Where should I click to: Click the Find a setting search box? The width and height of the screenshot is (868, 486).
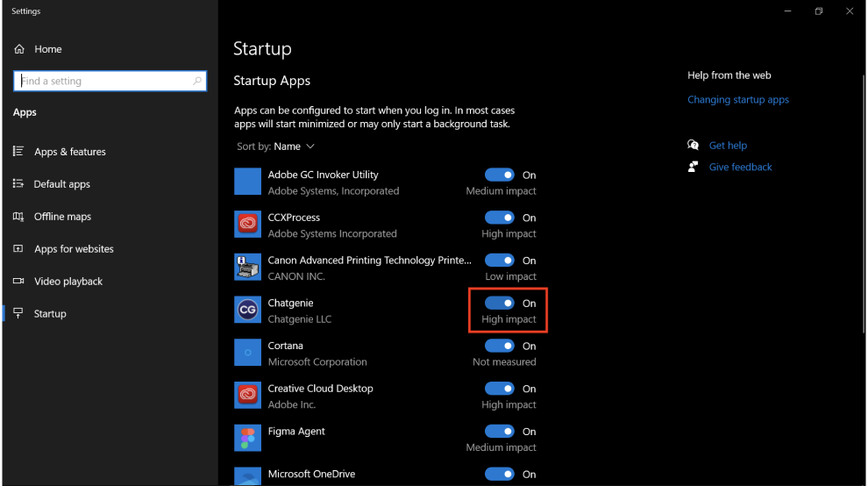[x=110, y=81]
